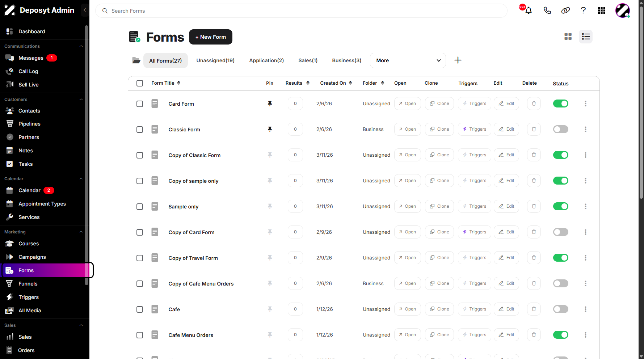The height and width of the screenshot is (359, 644).
Task: Open more options for Sample only row
Action: tap(585, 206)
